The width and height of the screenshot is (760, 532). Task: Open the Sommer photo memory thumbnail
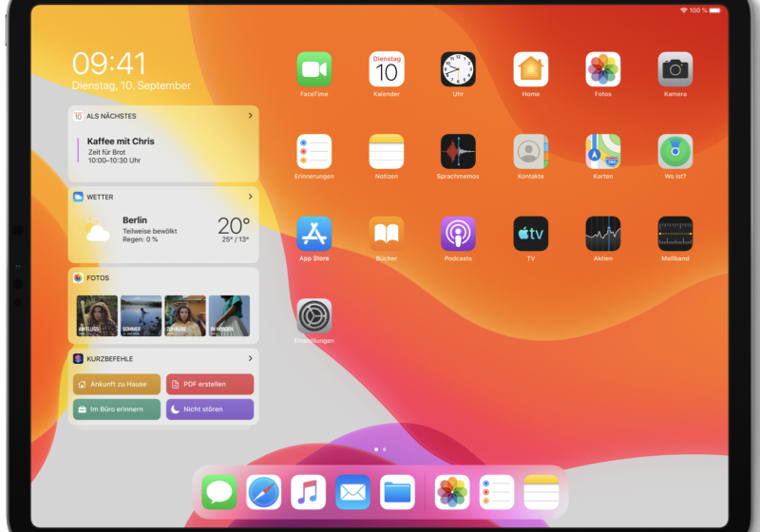click(x=141, y=315)
